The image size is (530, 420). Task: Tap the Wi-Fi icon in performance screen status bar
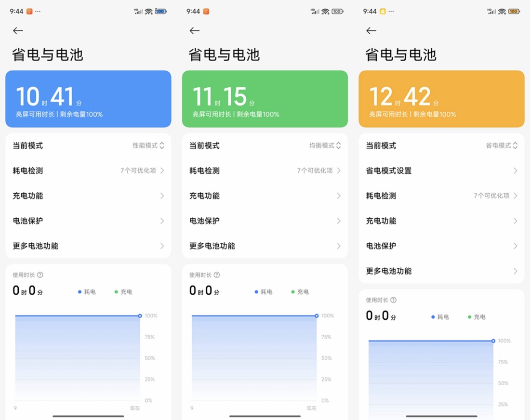click(149, 12)
